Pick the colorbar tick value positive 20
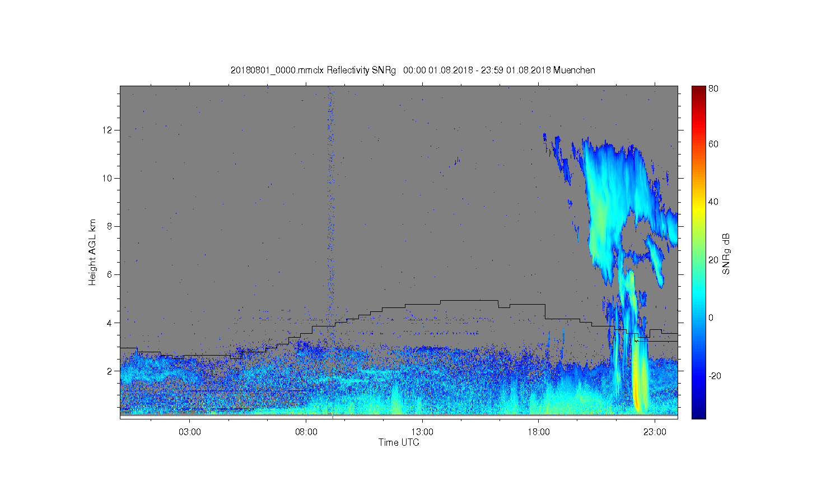 713,260
